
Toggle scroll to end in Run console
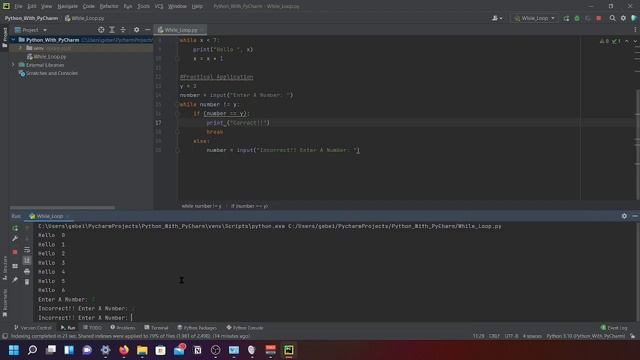(27, 260)
